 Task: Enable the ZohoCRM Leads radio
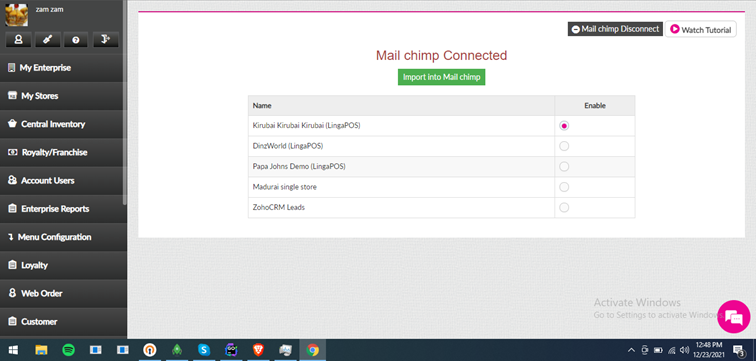(x=564, y=207)
